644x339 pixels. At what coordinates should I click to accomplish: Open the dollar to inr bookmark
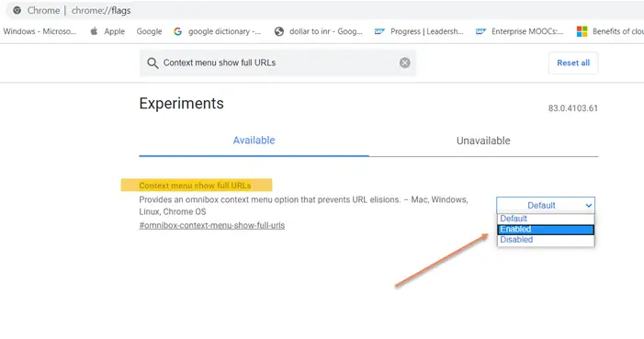pyautogui.click(x=319, y=31)
